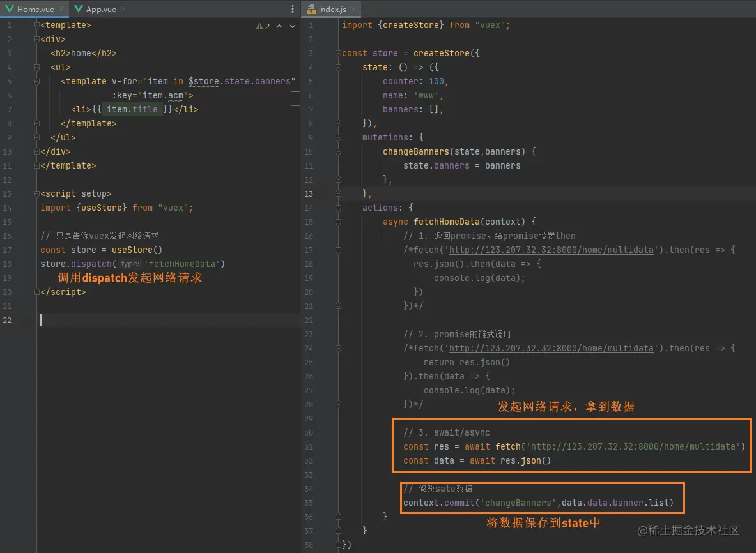
Task: Click the lower error stripe mark in Home.vue
Action: click(x=295, y=105)
